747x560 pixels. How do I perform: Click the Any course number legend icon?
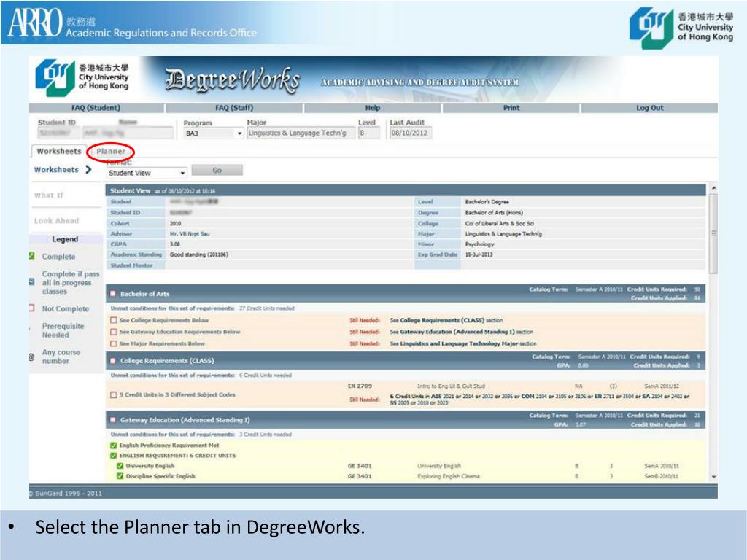[x=31, y=357]
